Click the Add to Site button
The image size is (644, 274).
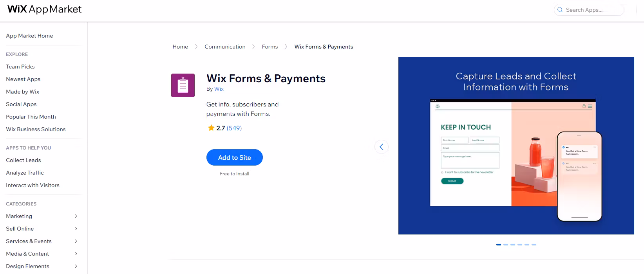(234, 157)
